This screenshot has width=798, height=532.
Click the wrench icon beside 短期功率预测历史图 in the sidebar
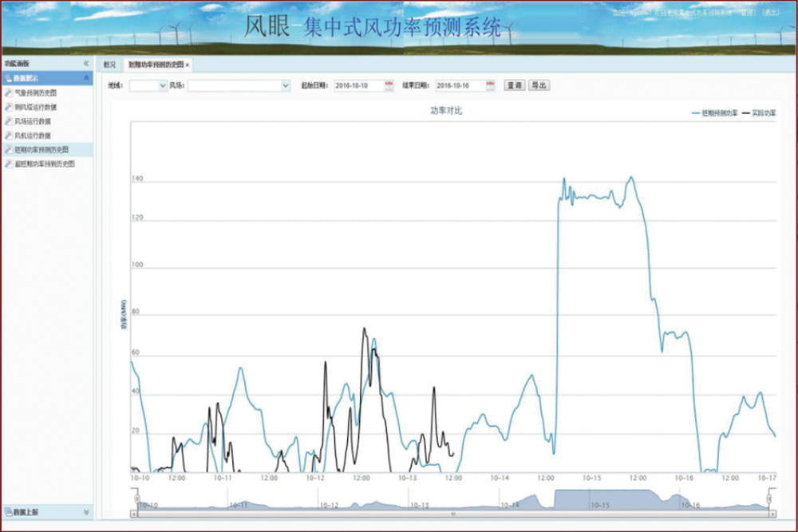[x=9, y=149]
